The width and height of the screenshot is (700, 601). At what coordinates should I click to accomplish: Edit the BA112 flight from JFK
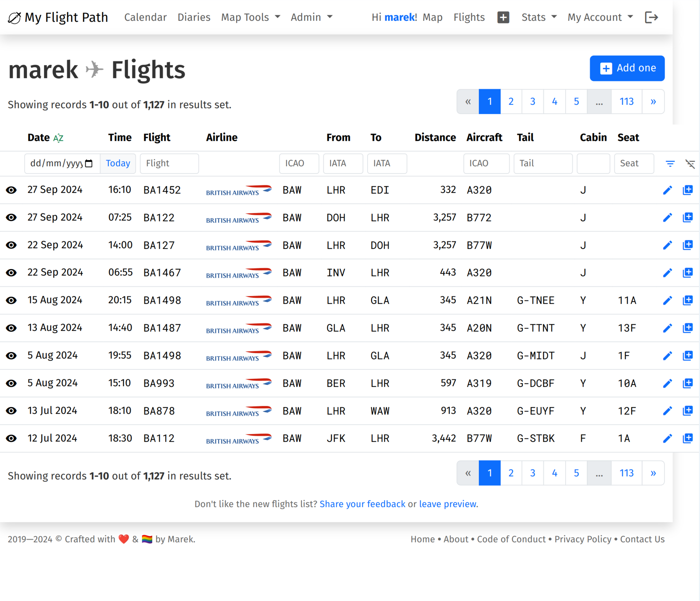tap(667, 438)
